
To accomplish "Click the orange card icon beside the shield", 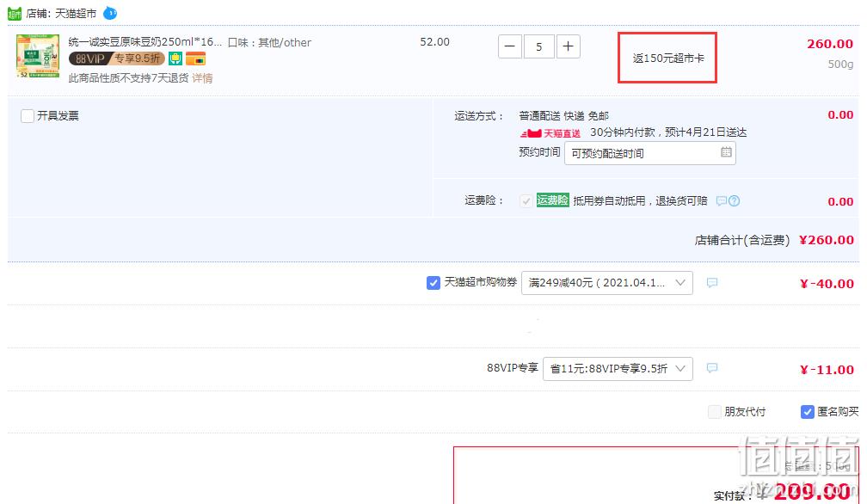I will pos(196,58).
